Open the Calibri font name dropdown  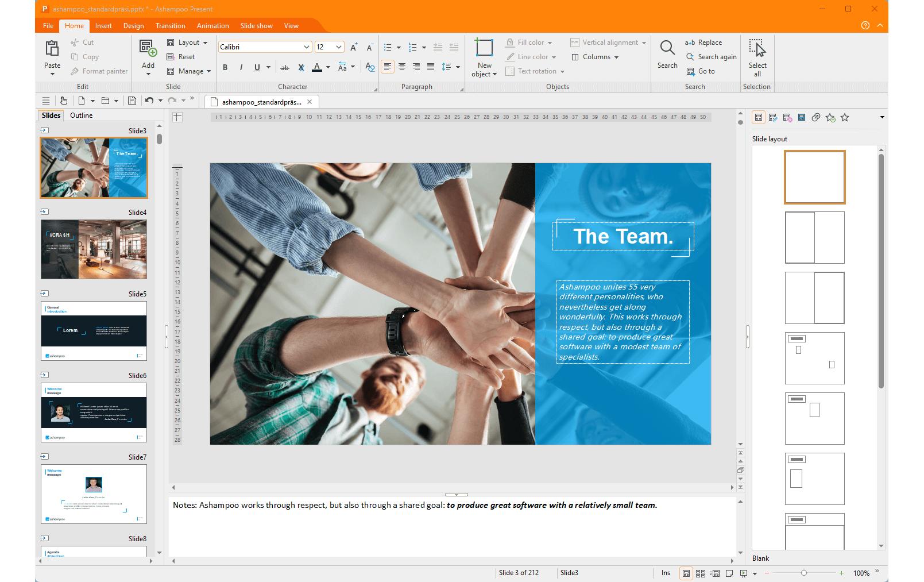pos(306,47)
